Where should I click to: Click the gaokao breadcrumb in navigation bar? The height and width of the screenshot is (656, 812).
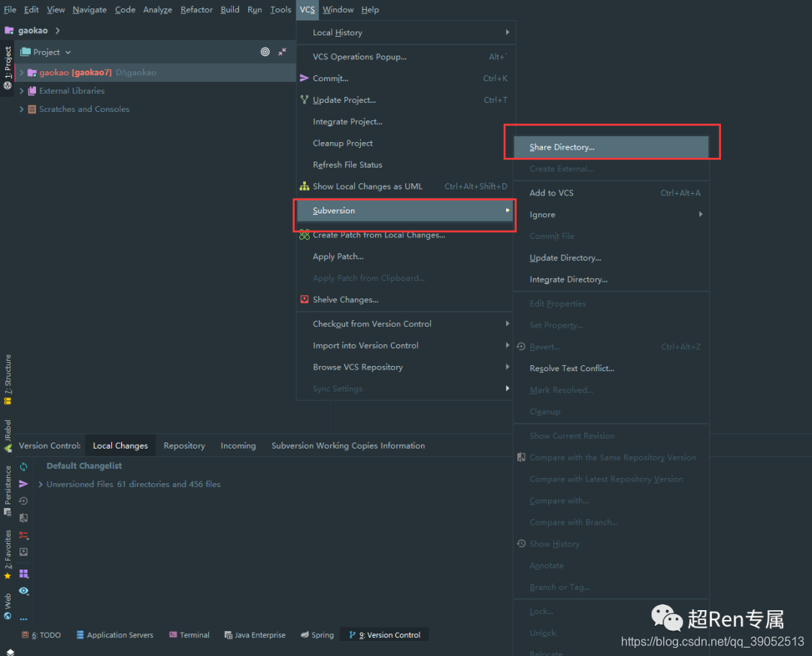(x=32, y=31)
